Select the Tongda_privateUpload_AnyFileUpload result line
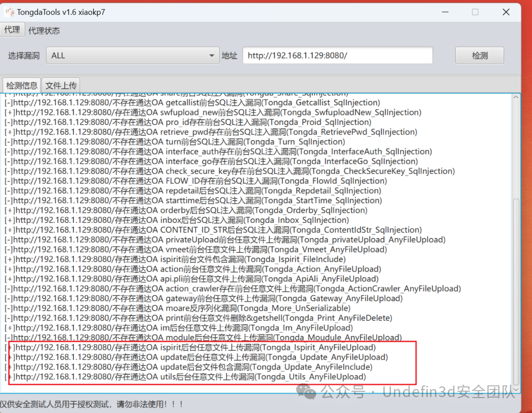 pos(225,240)
